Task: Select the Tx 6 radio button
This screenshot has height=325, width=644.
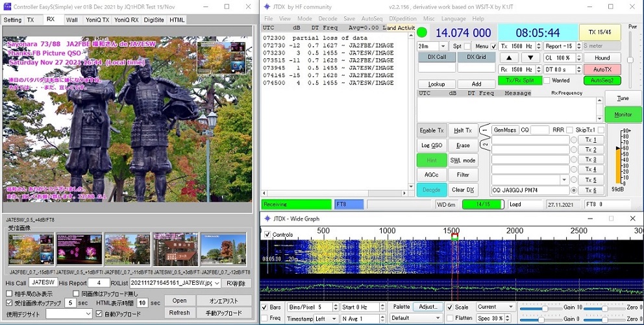Action: pos(573,191)
